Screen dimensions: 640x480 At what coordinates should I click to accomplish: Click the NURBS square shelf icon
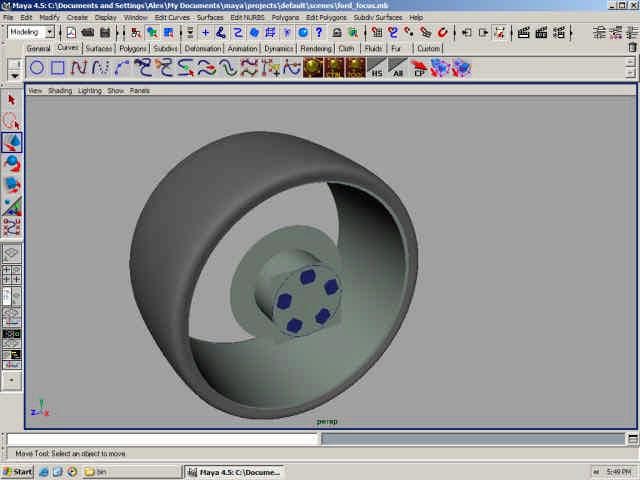[x=58, y=68]
